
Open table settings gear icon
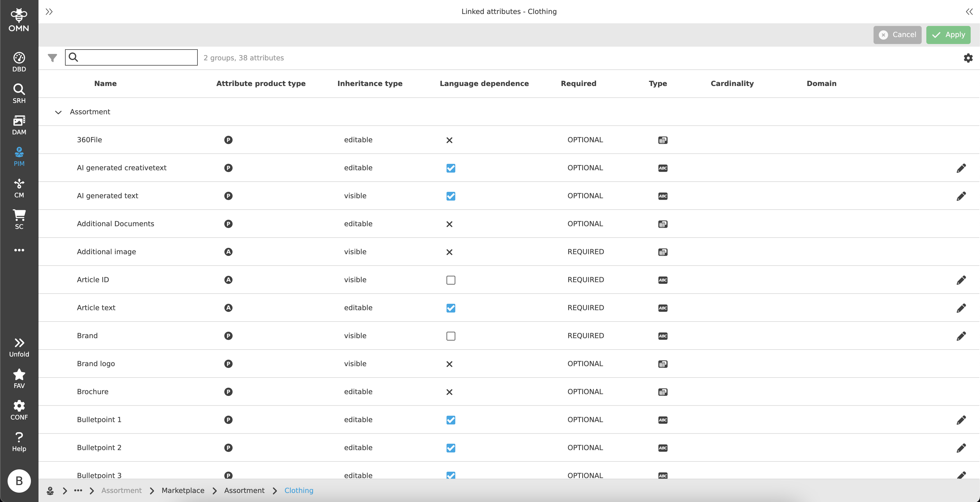coord(968,58)
